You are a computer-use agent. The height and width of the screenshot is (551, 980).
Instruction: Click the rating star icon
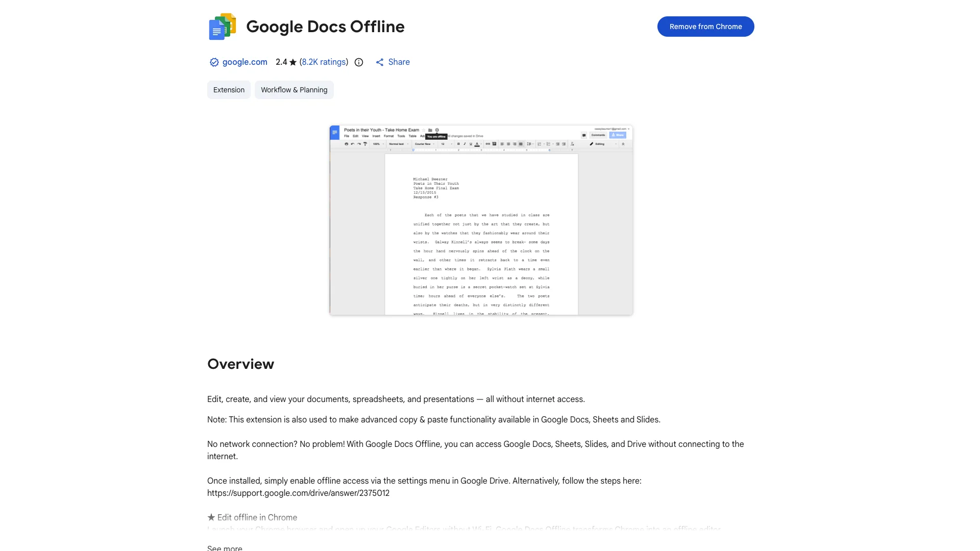coord(293,62)
